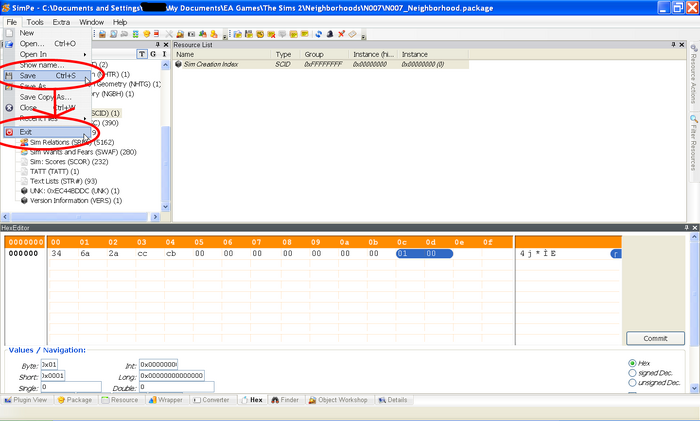Image resolution: width=700 pixels, height=421 pixels.
Task: Select the Hex radio option
Action: tap(632, 363)
